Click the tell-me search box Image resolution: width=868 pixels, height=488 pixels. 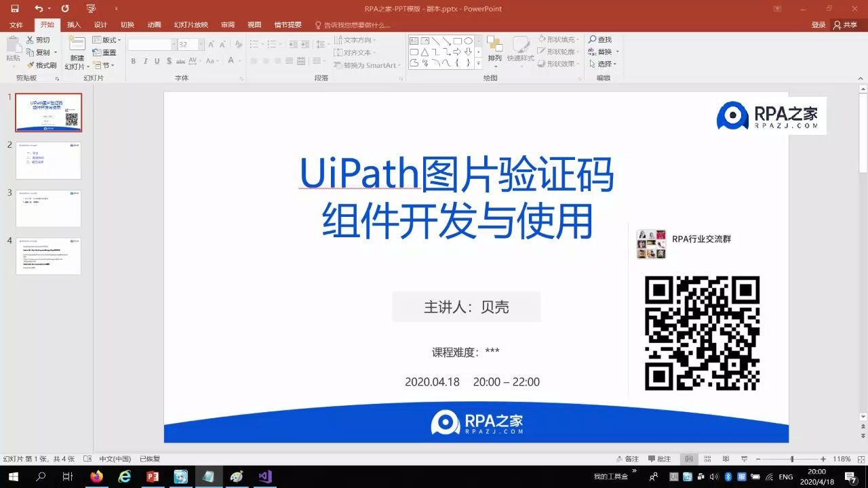(353, 25)
